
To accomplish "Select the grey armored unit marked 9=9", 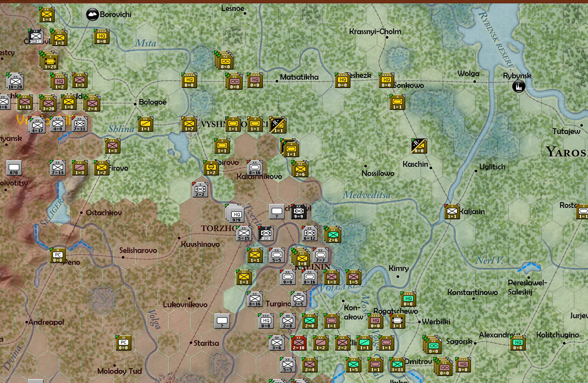I will 287,278.
